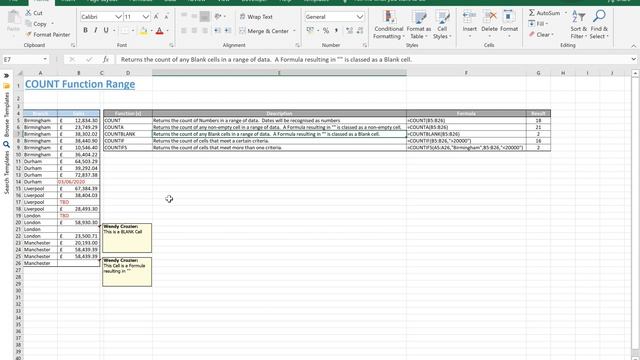Image resolution: width=640 pixels, height=360 pixels.
Task: Toggle Wrap Text
Action: pyautogui.click(x=256, y=17)
